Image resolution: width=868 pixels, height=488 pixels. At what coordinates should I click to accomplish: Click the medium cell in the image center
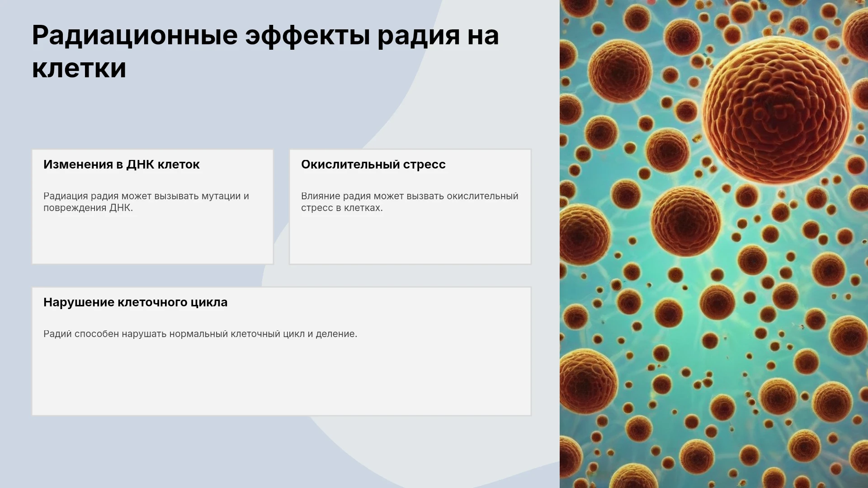[x=686, y=221]
